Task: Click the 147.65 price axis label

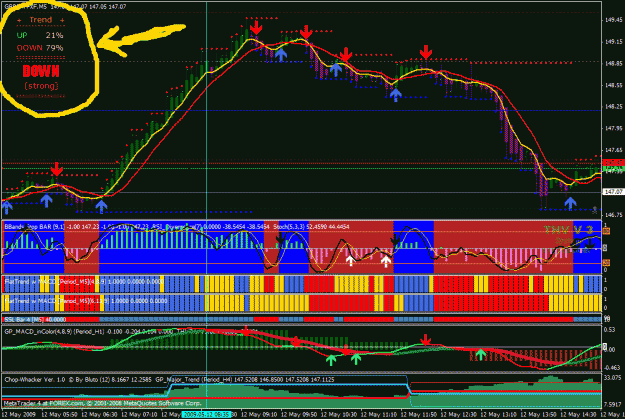Action: 613,150
